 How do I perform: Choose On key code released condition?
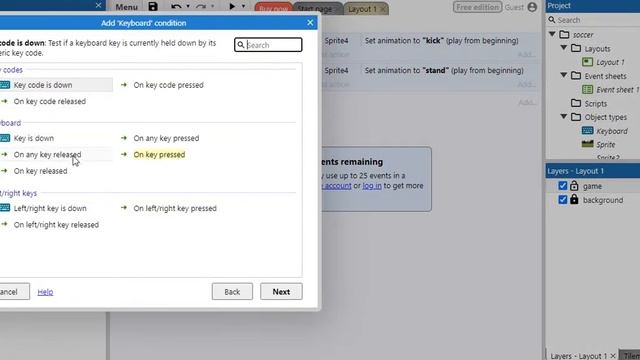pos(50,101)
